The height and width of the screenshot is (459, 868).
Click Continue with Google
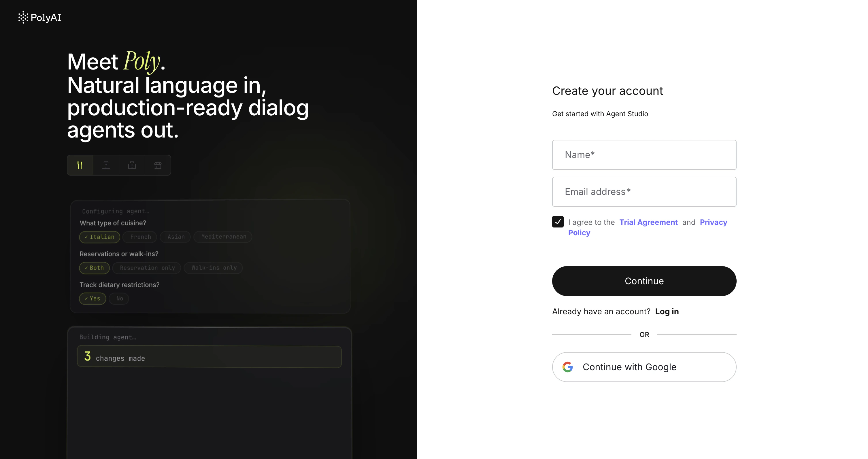pos(644,367)
